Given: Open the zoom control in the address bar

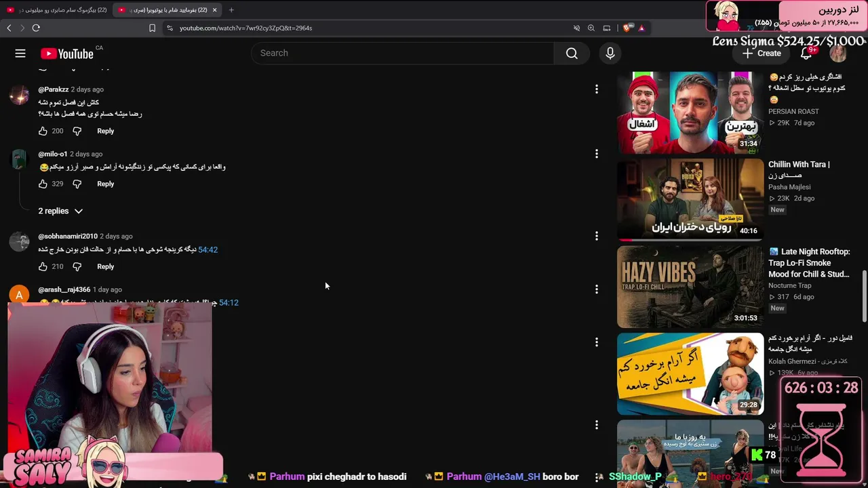Looking at the screenshot, I should click(591, 28).
